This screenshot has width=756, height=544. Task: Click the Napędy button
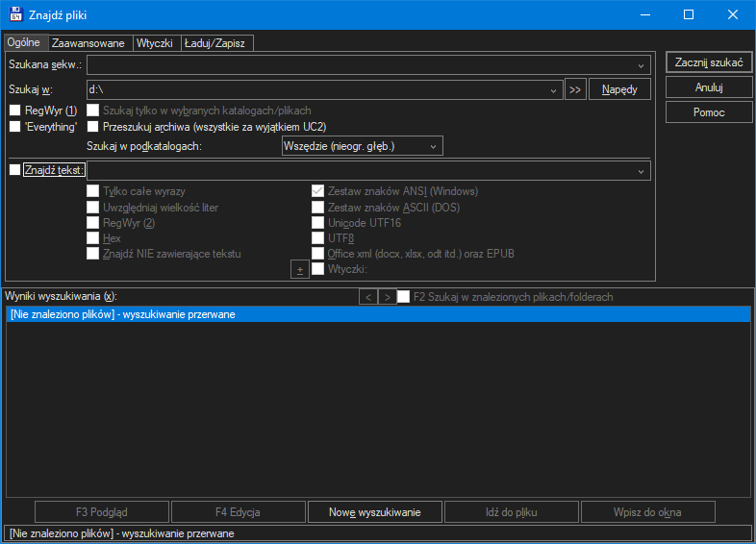pyautogui.click(x=619, y=89)
